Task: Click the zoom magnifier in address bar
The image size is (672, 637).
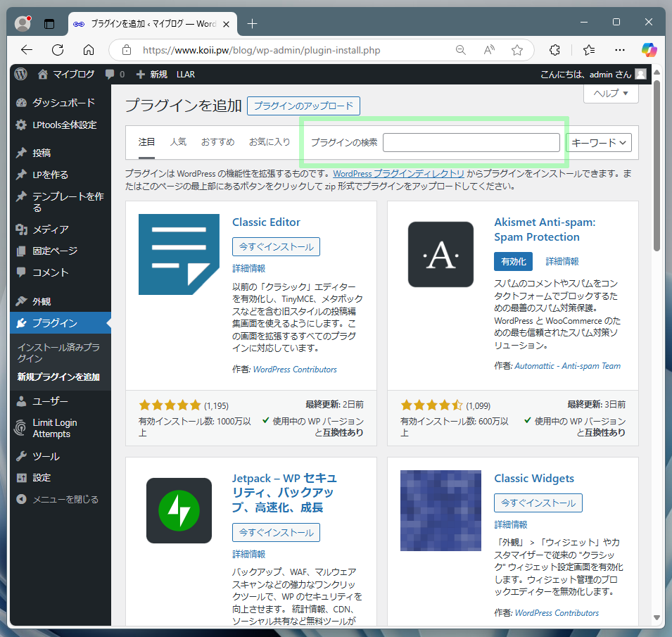Action: coord(461,50)
